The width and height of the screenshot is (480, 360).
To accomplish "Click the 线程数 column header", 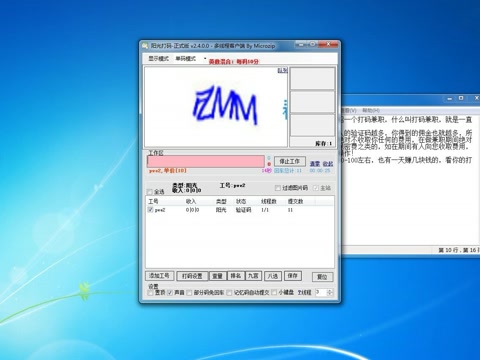I will pyautogui.click(x=269, y=201).
